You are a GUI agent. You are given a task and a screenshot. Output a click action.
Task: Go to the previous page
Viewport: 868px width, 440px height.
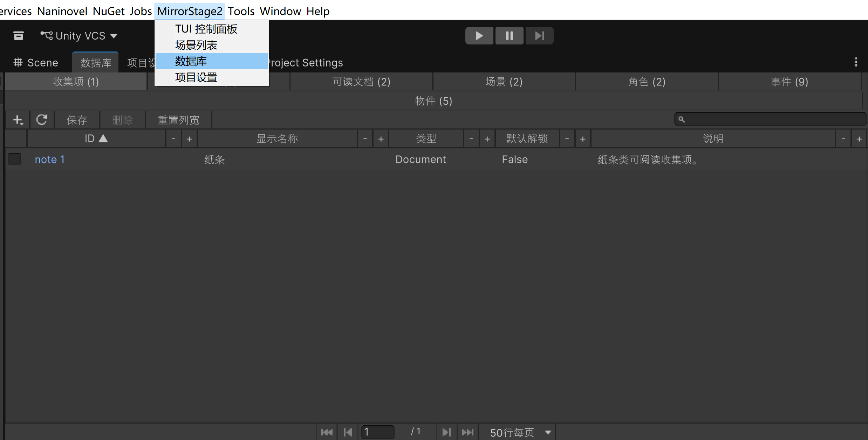[348, 432]
